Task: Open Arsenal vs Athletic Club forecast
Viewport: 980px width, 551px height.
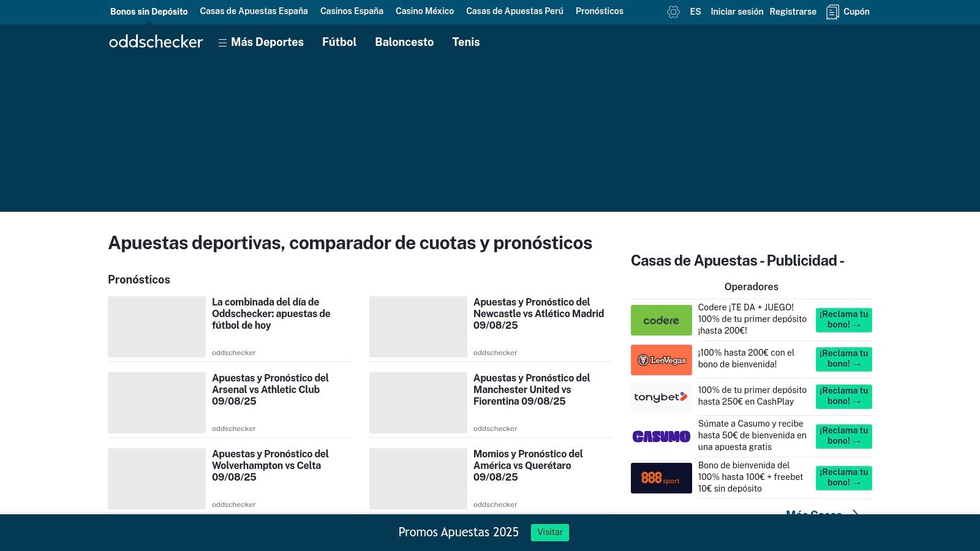Action: [x=270, y=389]
